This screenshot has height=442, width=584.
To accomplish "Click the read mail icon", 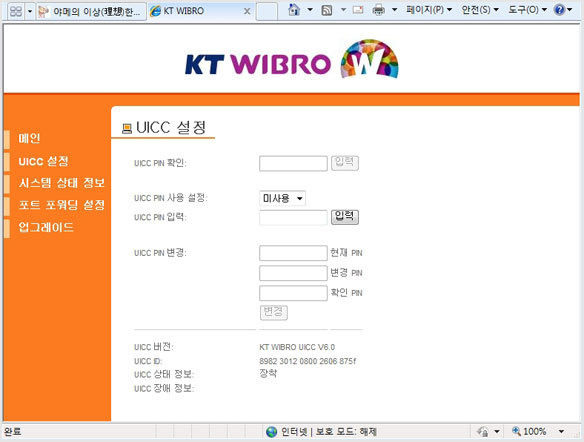I will [x=358, y=10].
